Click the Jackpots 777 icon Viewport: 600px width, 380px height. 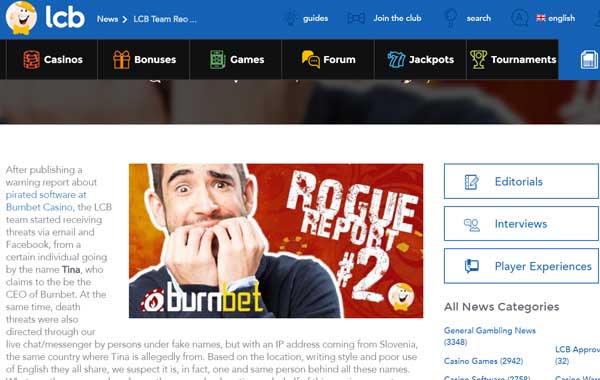point(396,60)
